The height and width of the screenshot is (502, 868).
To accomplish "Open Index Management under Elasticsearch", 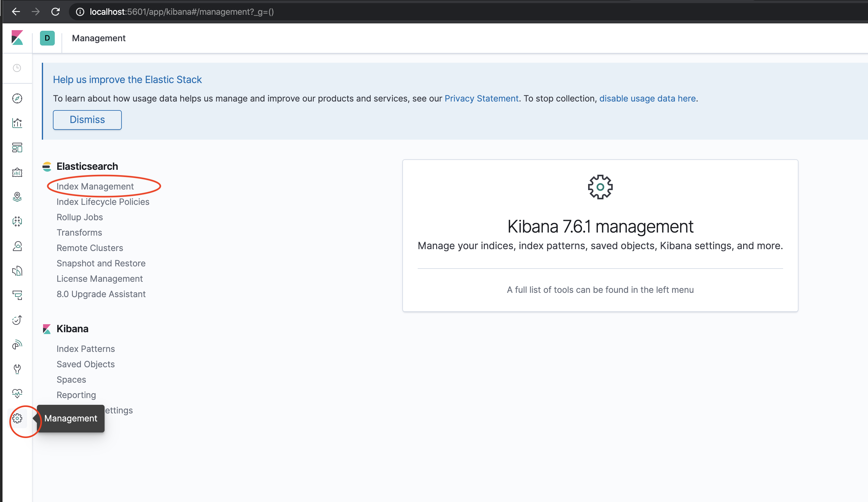I will (95, 186).
